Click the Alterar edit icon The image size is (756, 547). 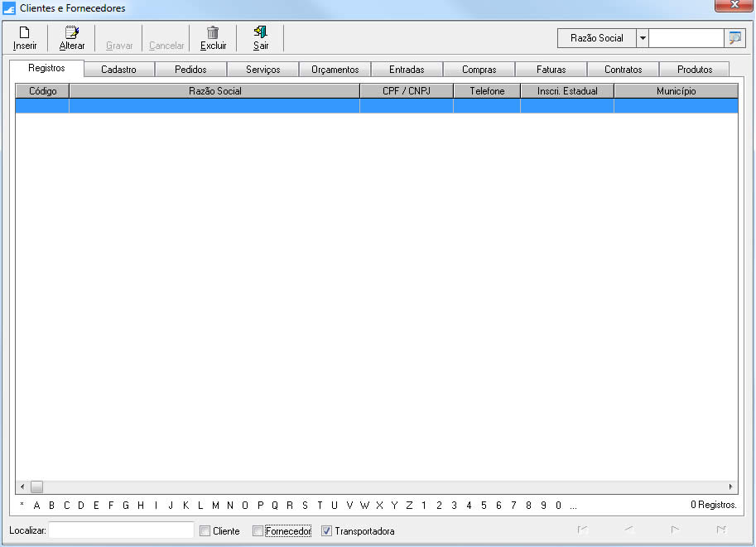coord(72,32)
